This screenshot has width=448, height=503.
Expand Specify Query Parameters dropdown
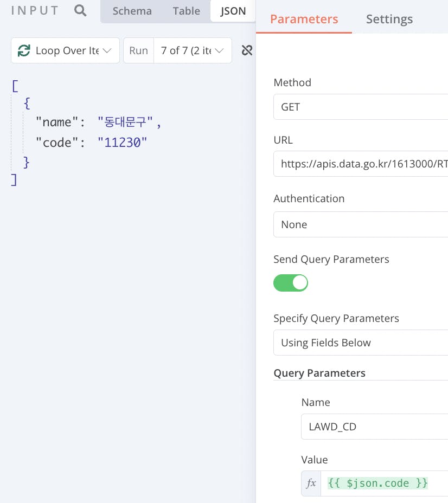click(x=361, y=343)
